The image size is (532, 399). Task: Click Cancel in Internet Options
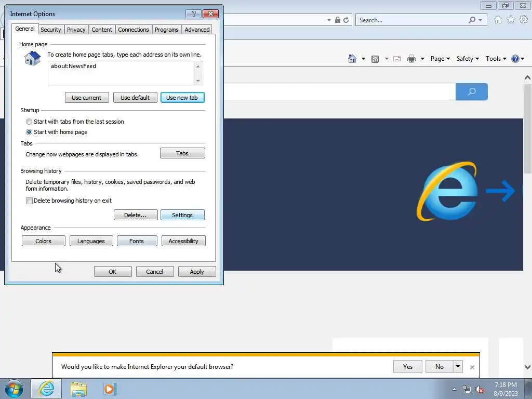(155, 272)
